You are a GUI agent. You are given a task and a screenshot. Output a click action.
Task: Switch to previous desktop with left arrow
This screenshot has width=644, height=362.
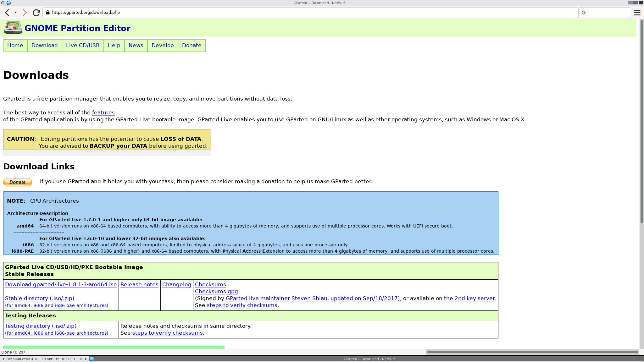pos(3,359)
